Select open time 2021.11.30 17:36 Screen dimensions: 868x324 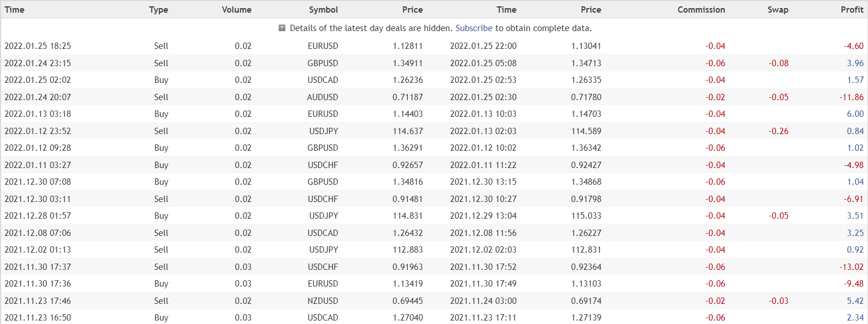[x=37, y=284]
